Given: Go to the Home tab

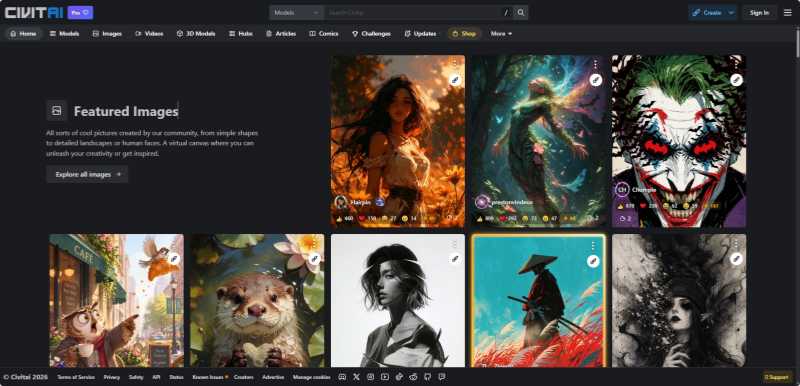Looking at the screenshot, I should [x=23, y=34].
